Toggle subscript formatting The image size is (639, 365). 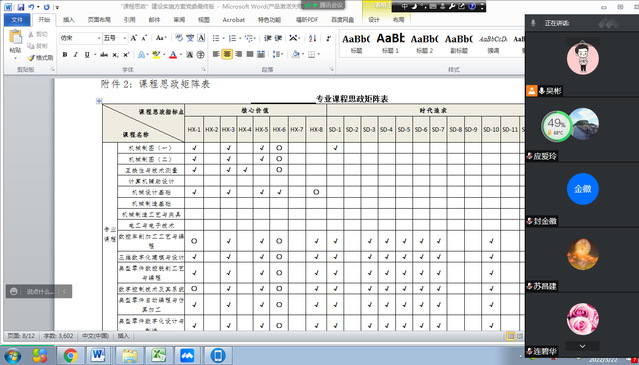tap(115, 55)
